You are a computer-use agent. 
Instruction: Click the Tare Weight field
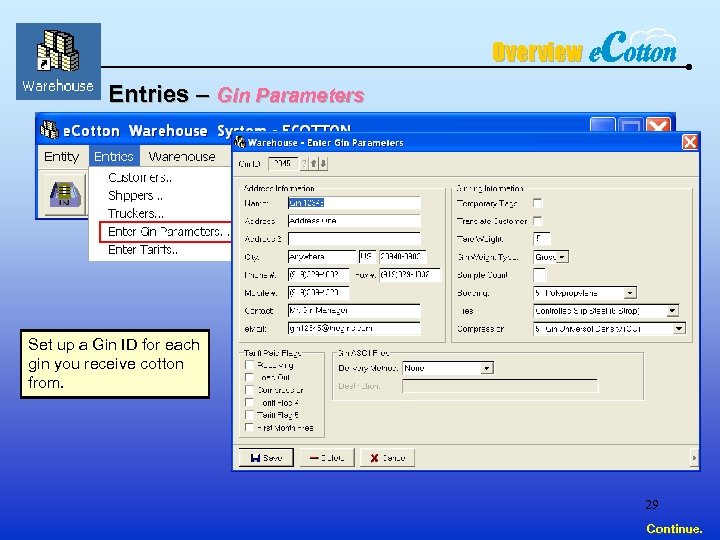(542, 239)
